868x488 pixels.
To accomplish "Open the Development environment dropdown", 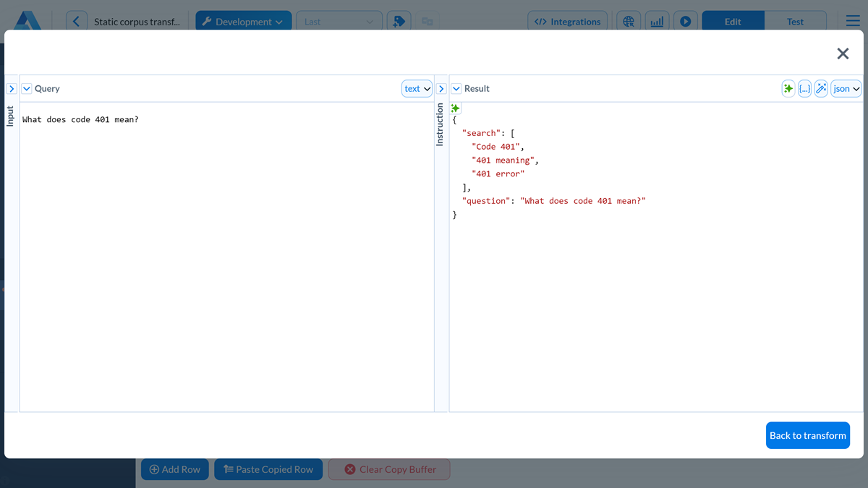I will pyautogui.click(x=243, y=20).
